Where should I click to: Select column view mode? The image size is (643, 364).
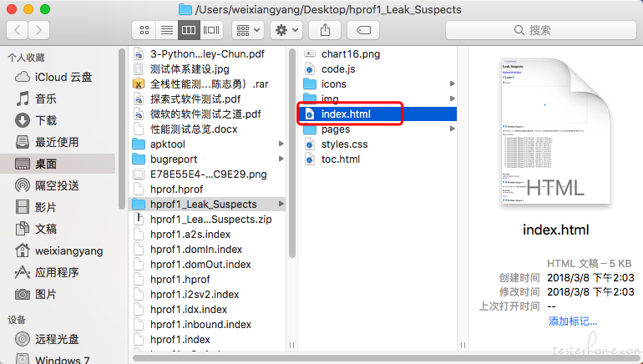[190, 30]
